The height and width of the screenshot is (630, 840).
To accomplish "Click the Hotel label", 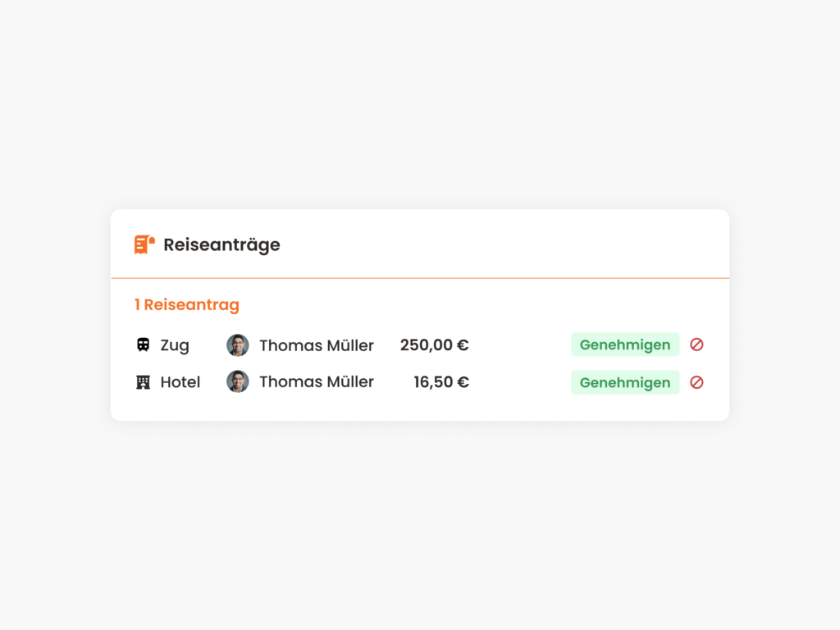I will [x=180, y=382].
